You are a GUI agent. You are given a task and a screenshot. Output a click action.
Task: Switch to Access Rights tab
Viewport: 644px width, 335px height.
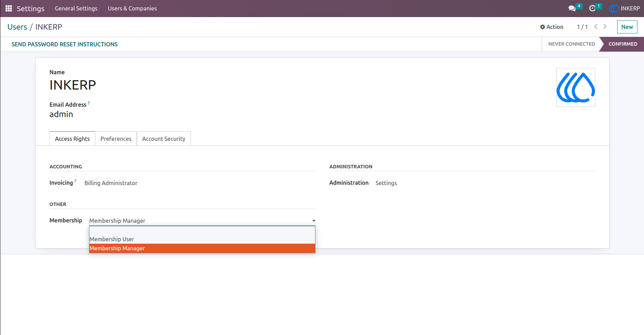(72, 139)
